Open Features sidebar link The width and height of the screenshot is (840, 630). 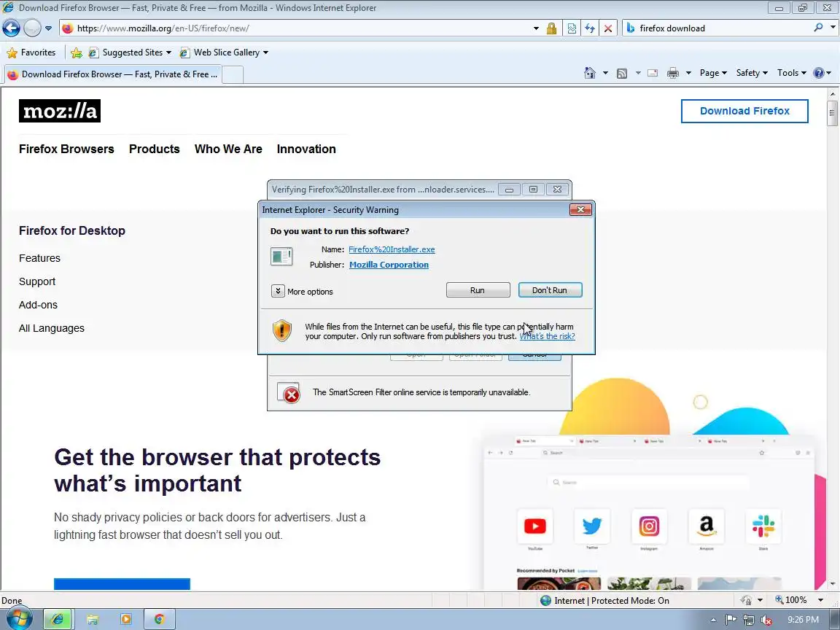coord(39,258)
